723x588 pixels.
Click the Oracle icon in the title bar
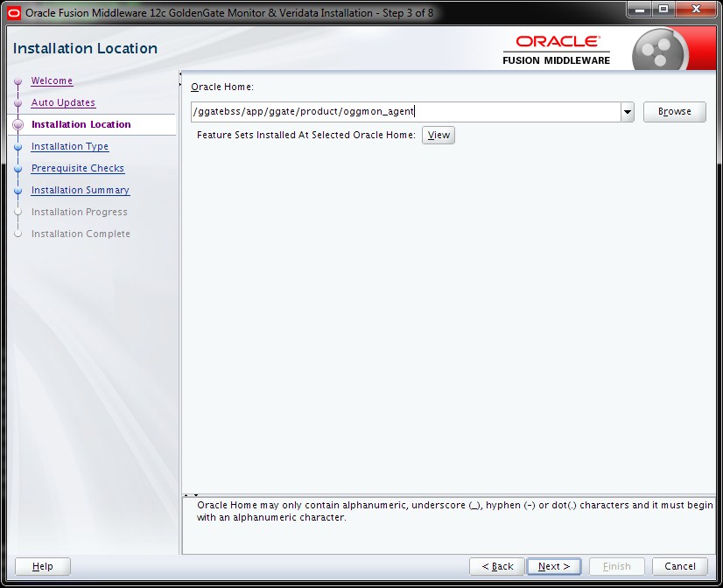tap(14, 13)
